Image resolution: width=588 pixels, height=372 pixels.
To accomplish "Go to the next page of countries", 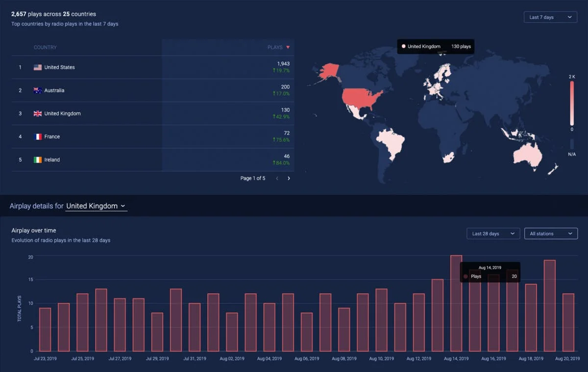I will 289,178.
